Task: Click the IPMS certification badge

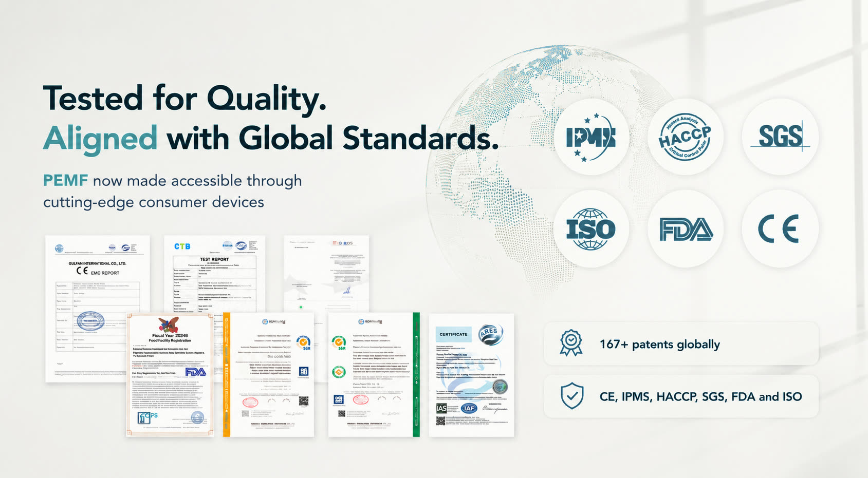Action: 591,137
